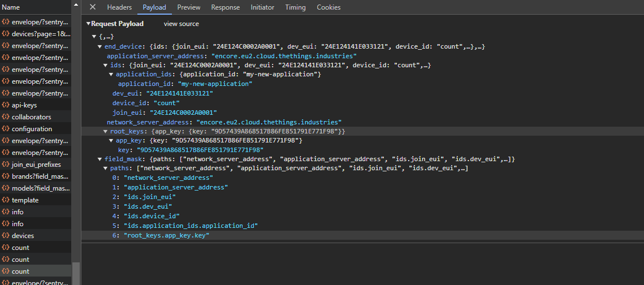This screenshot has height=285, width=644.
Task: Click path 3 "ids.dev_eui"
Action: point(142,206)
